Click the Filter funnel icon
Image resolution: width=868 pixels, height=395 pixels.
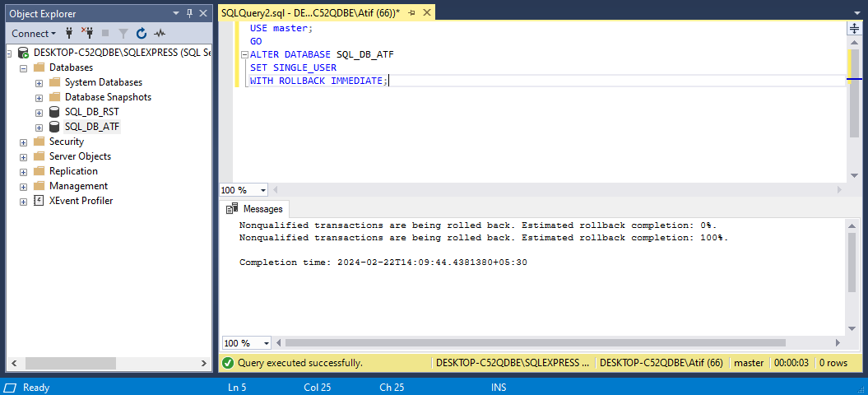[x=123, y=33]
